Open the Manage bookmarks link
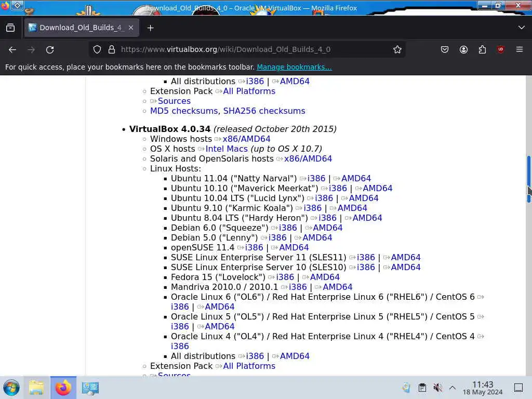Viewport: 532px width, 399px height. [294, 67]
